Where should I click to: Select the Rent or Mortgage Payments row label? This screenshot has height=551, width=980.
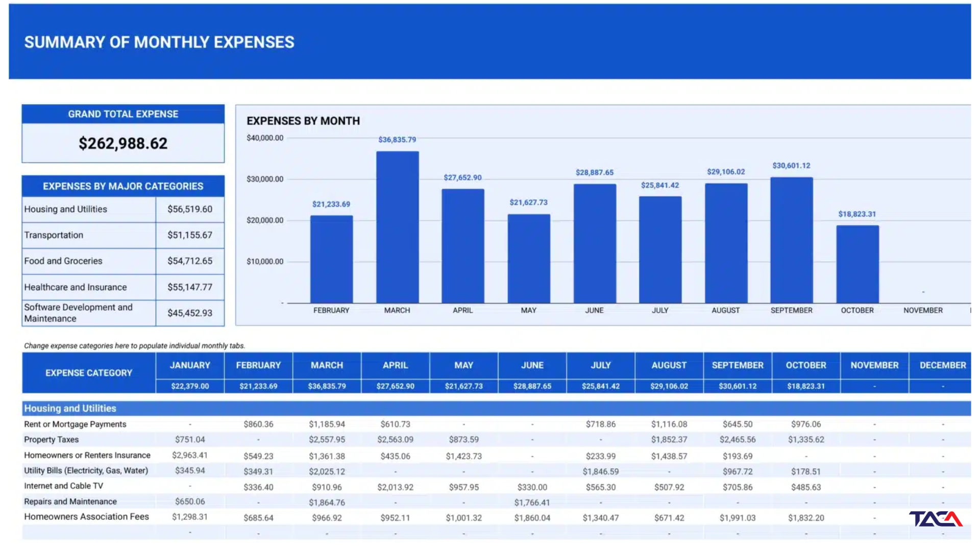(75, 424)
